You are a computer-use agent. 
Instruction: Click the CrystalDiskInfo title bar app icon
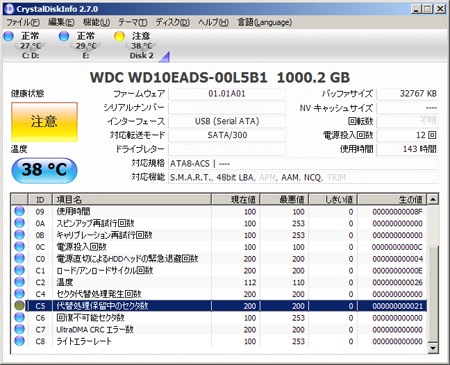(x=9, y=8)
